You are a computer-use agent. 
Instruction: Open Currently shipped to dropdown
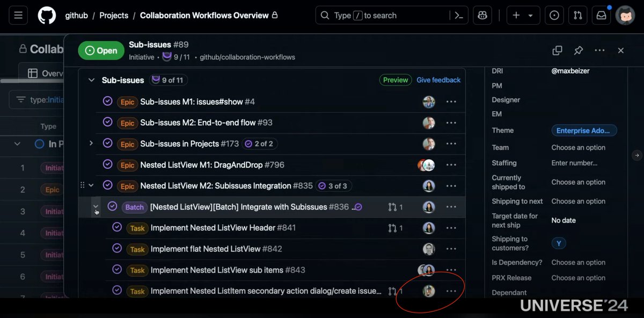579,182
